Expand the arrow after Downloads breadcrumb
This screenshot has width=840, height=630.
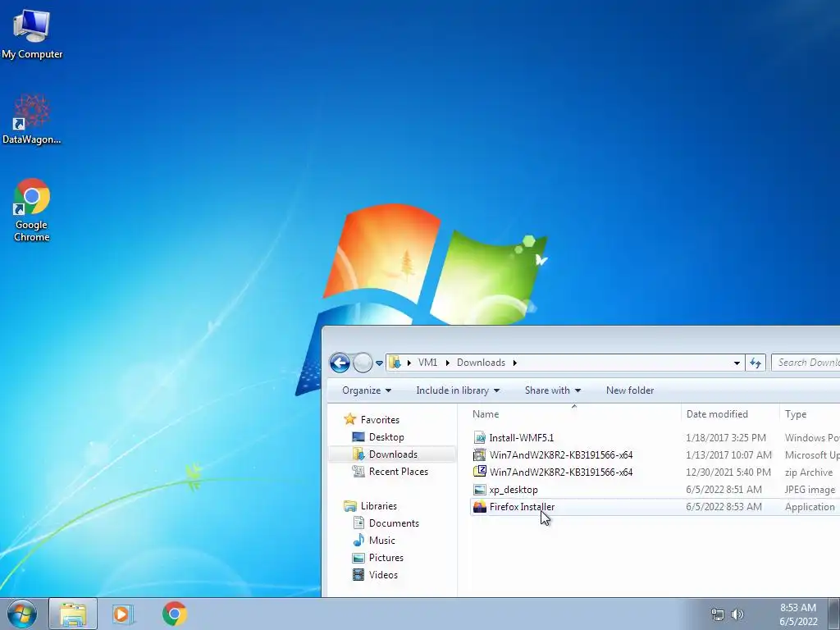[x=515, y=363]
